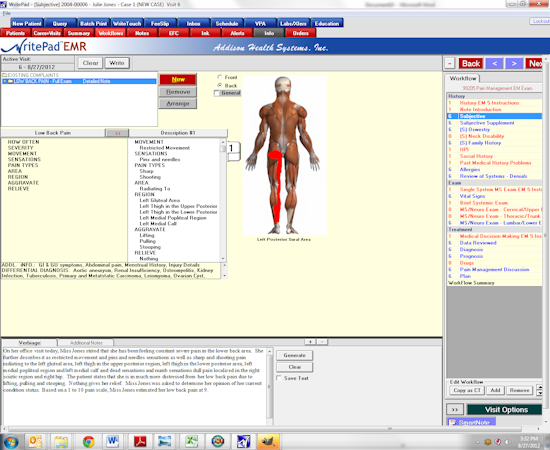Click the Clear button under Generate
This screenshot has height=450, width=550.
pos(294,367)
